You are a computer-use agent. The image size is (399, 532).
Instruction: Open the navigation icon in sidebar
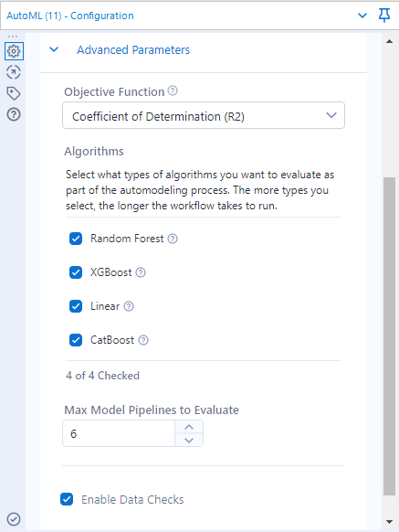(x=14, y=72)
